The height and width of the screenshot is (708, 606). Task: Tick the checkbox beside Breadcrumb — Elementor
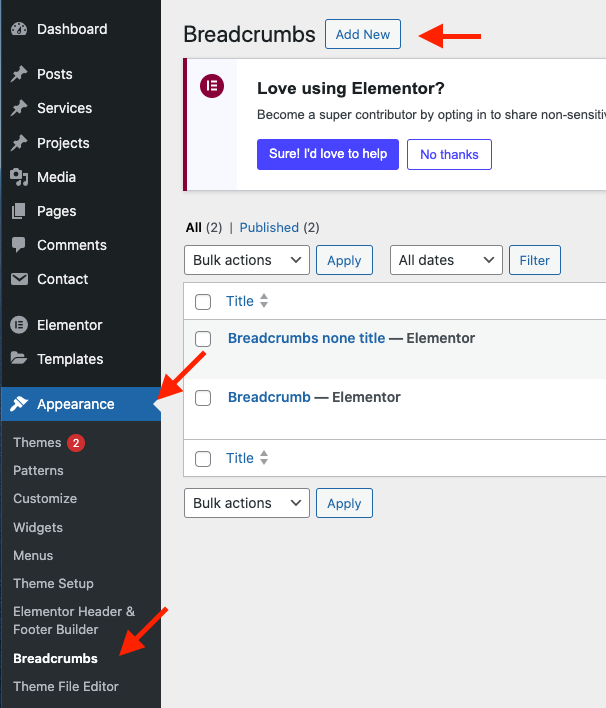coord(203,398)
